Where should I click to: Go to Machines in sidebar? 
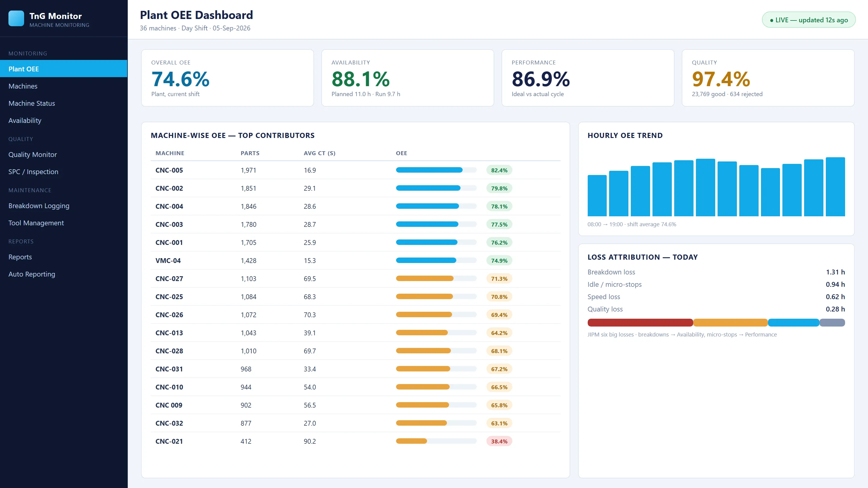point(64,86)
